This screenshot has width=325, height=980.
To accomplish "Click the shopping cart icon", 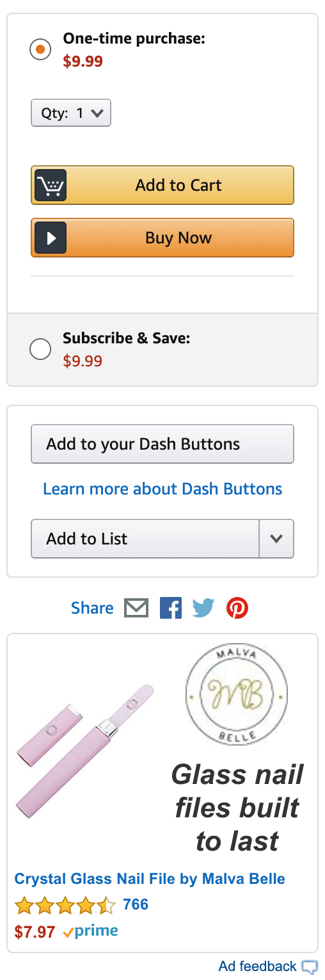I will (x=51, y=185).
